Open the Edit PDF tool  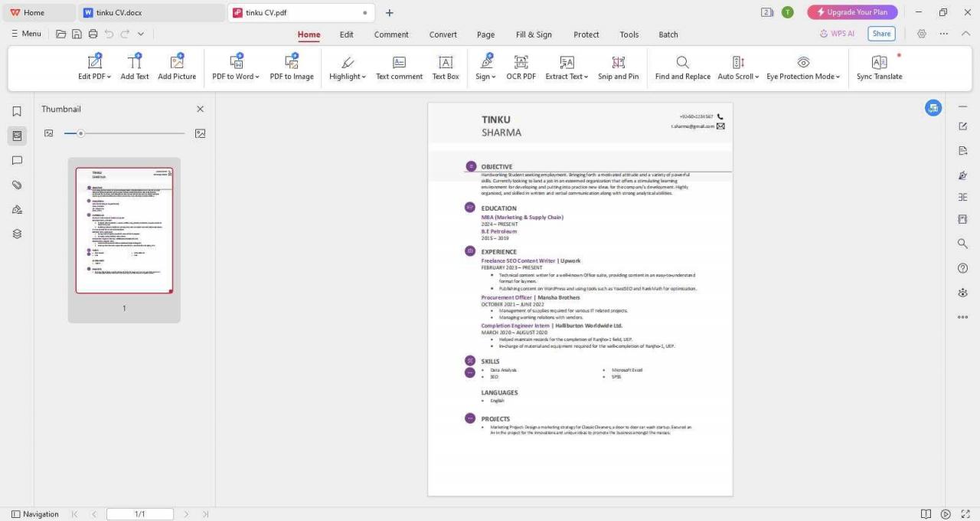click(x=94, y=67)
